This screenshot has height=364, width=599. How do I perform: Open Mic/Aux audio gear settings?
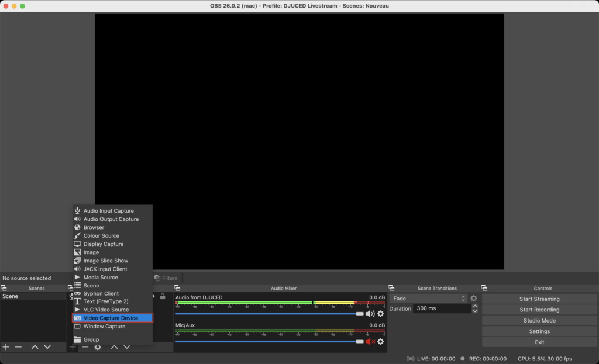click(x=381, y=342)
